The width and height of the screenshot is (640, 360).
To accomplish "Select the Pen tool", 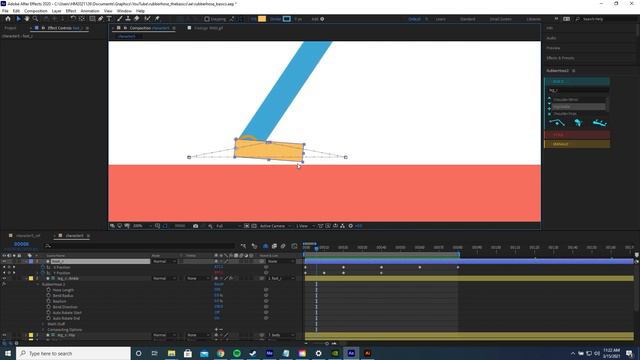I will pyautogui.click(x=100, y=19).
